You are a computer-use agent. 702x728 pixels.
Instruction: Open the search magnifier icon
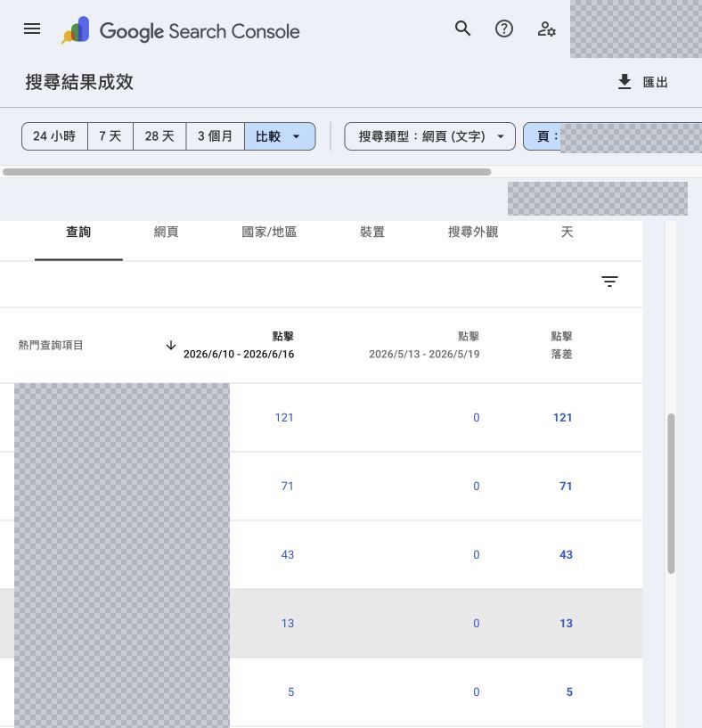(x=462, y=29)
